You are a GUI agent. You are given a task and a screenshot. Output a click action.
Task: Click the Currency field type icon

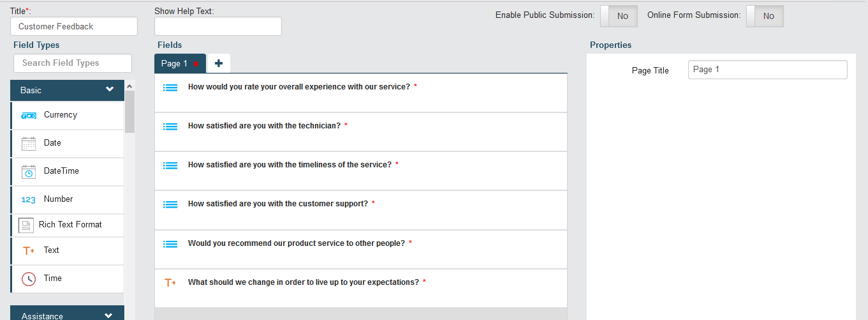click(x=29, y=116)
